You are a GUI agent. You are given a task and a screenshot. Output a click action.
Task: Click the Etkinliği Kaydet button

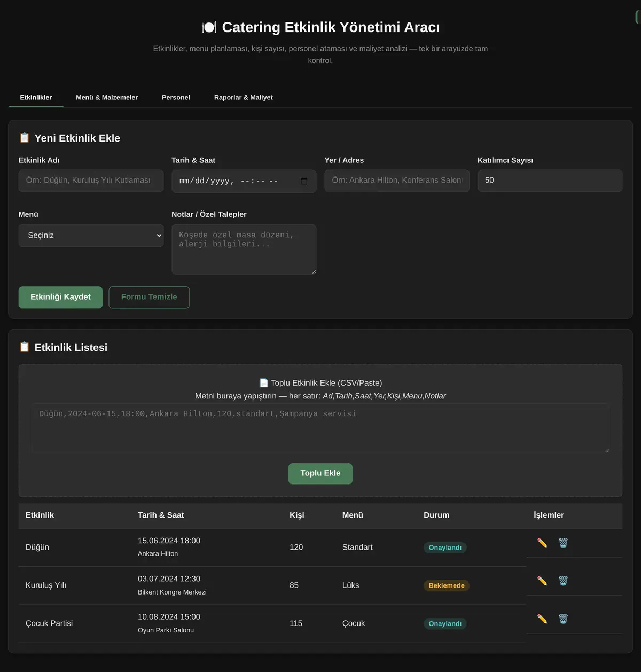pyautogui.click(x=60, y=297)
